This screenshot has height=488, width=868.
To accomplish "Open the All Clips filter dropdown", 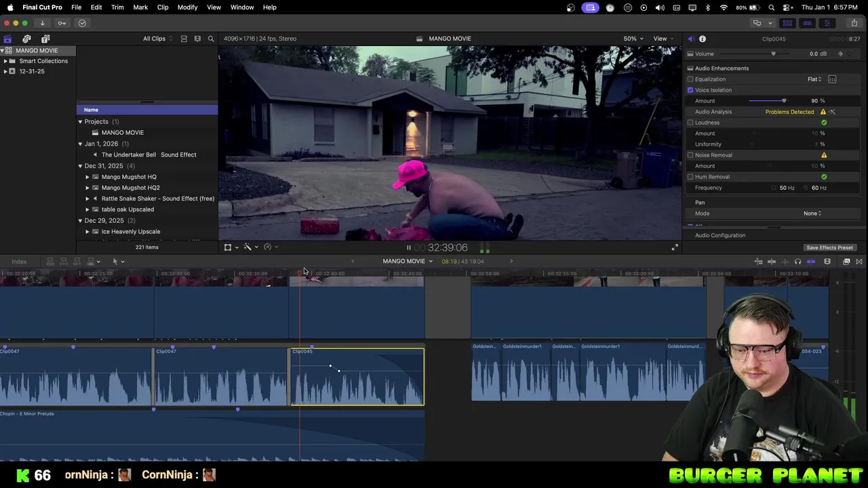I will (x=157, y=39).
